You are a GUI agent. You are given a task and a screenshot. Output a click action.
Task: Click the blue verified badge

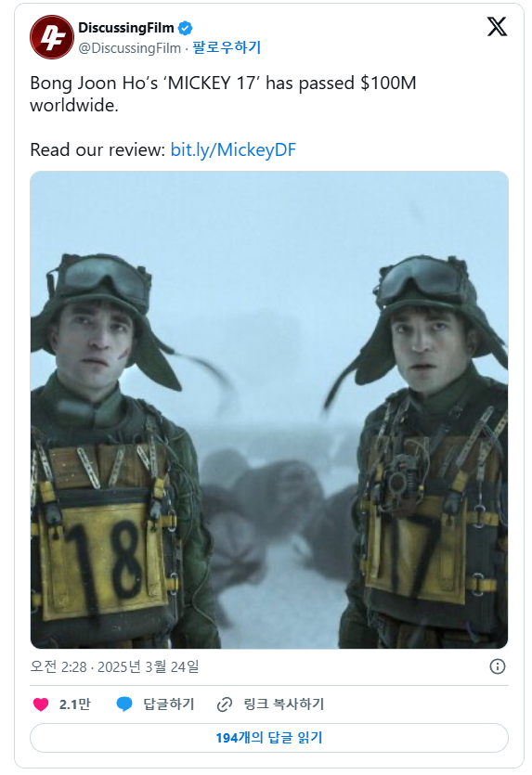185,28
